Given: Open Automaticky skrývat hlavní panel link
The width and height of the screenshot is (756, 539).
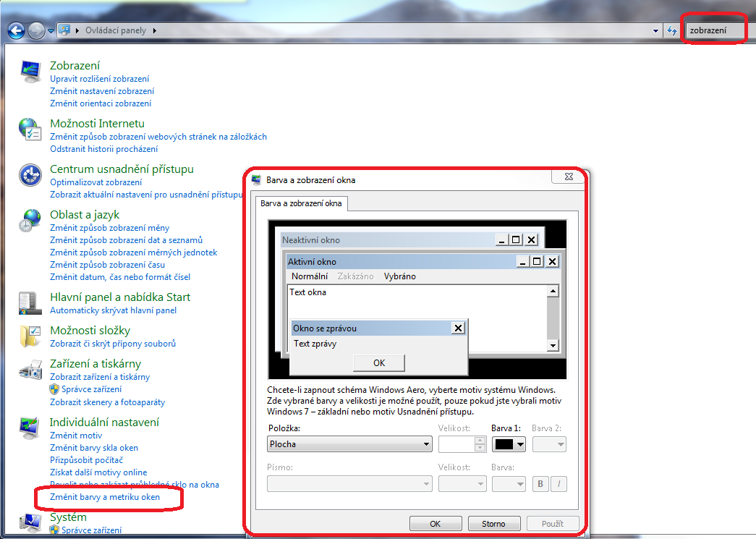Looking at the screenshot, I should pyautogui.click(x=113, y=310).
